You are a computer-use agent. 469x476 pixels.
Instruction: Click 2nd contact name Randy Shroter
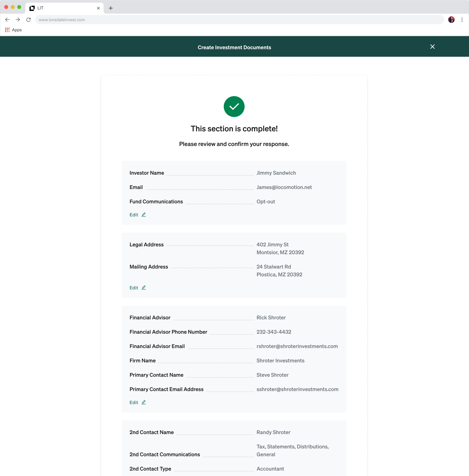[273, 432]
